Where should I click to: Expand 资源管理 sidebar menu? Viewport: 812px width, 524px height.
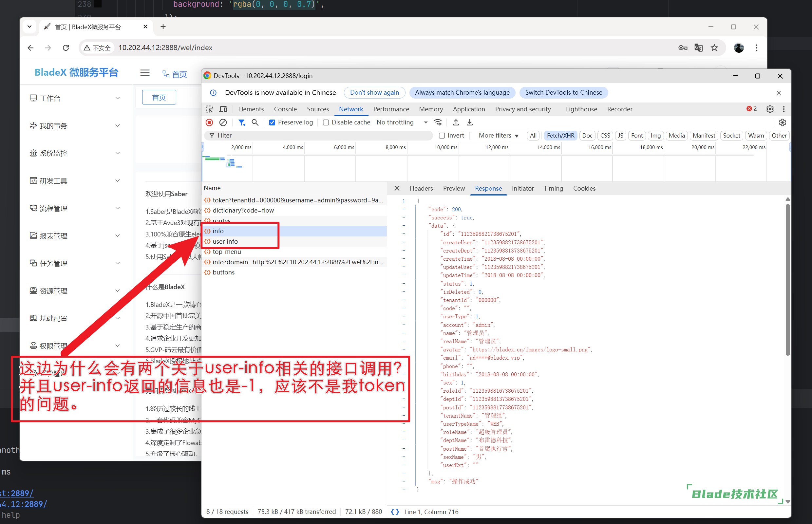point(75,291)
